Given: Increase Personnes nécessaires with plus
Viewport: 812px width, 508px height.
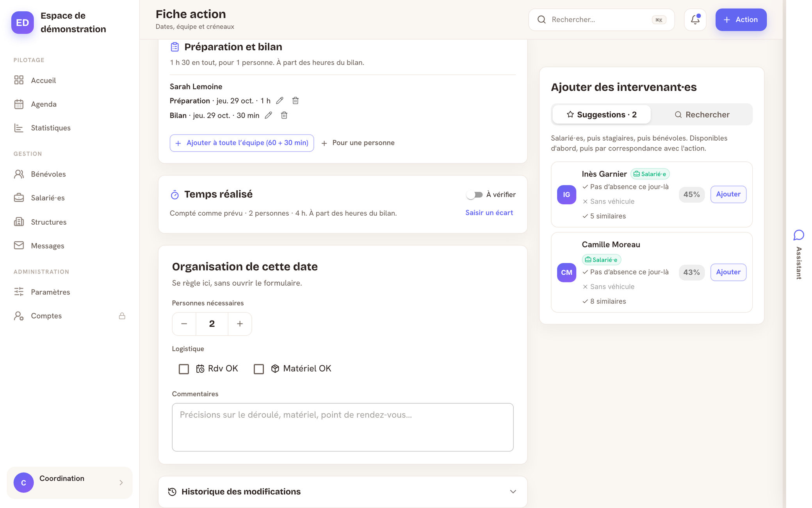Looking at the screenshot, I should coord(240,324).
